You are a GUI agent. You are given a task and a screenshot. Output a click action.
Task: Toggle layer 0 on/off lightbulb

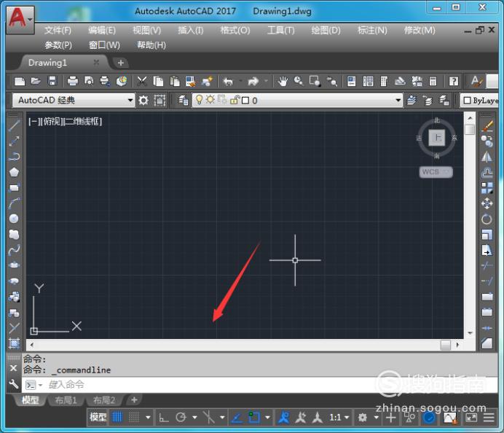click(200, 100)
